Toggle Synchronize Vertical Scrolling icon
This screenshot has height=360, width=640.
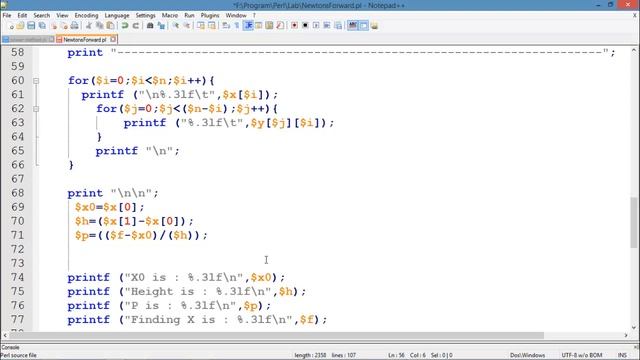(201, 26)
